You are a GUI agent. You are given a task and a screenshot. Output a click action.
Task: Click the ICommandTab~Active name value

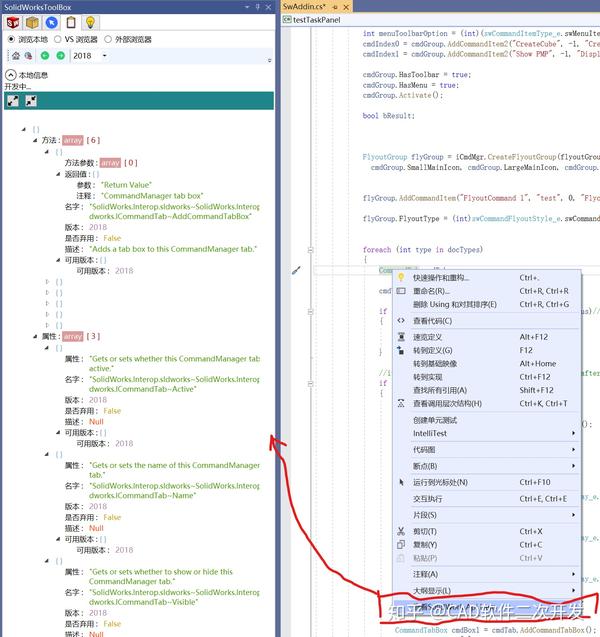tap(174, 384)
